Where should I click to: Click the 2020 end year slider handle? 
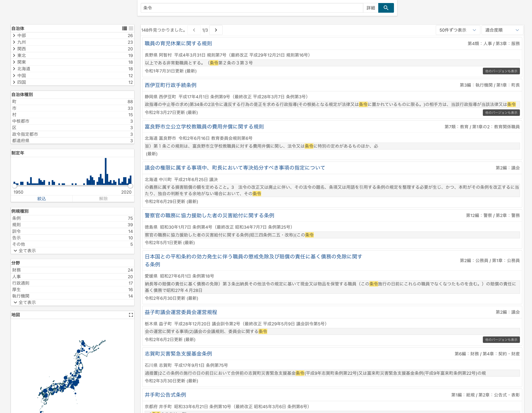tap(131, 186)
